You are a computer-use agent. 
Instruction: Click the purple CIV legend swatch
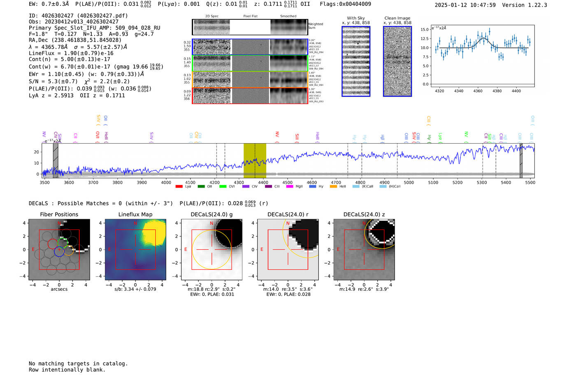(246, 186)
